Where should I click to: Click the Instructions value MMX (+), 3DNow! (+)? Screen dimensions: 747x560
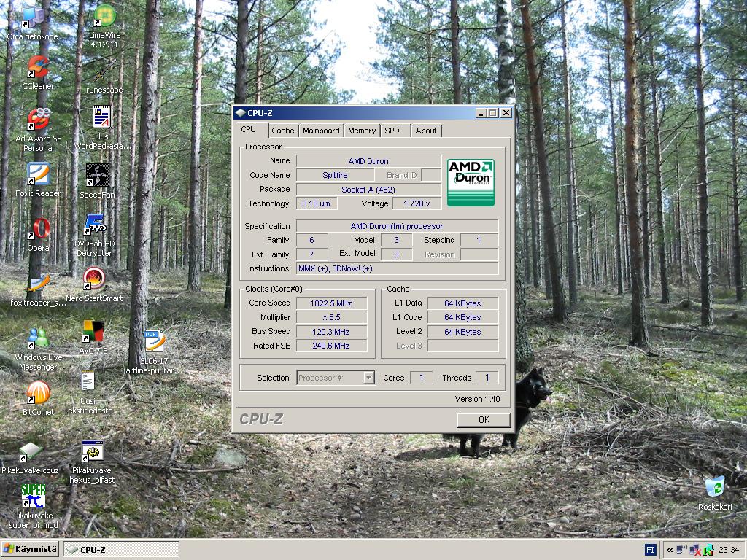397,268
